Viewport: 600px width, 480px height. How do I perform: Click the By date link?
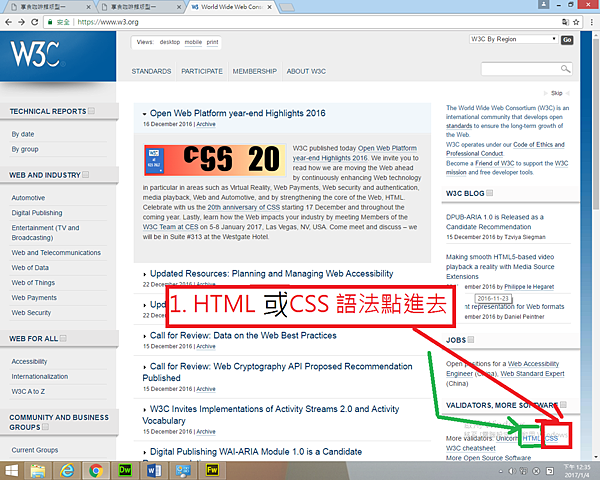pos(23,134)
